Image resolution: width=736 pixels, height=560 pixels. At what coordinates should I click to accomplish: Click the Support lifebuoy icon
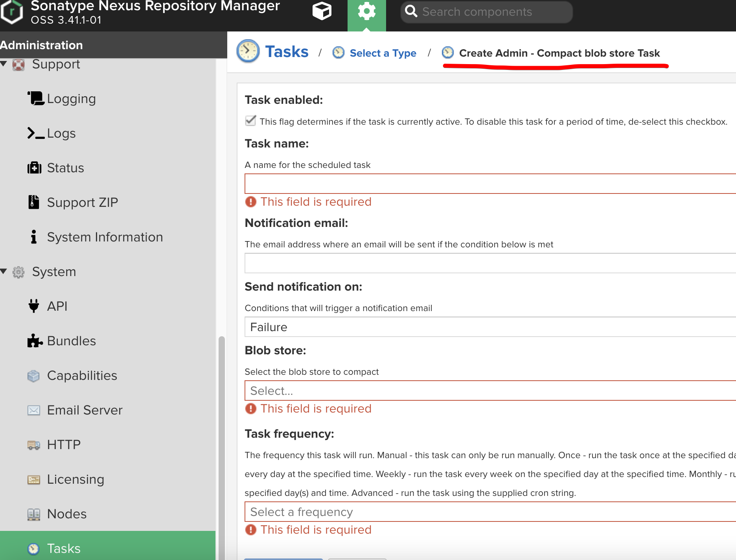[x=18, y=64]
